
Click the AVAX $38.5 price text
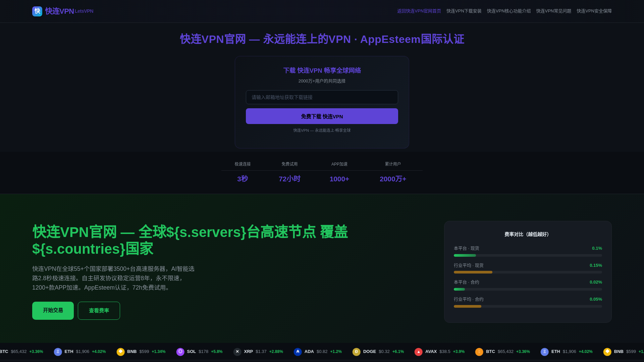(x=445, y=352)
